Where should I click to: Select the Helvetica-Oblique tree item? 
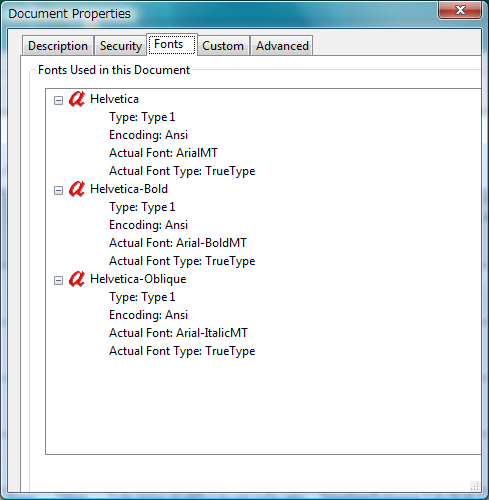[x=138, y=279]
